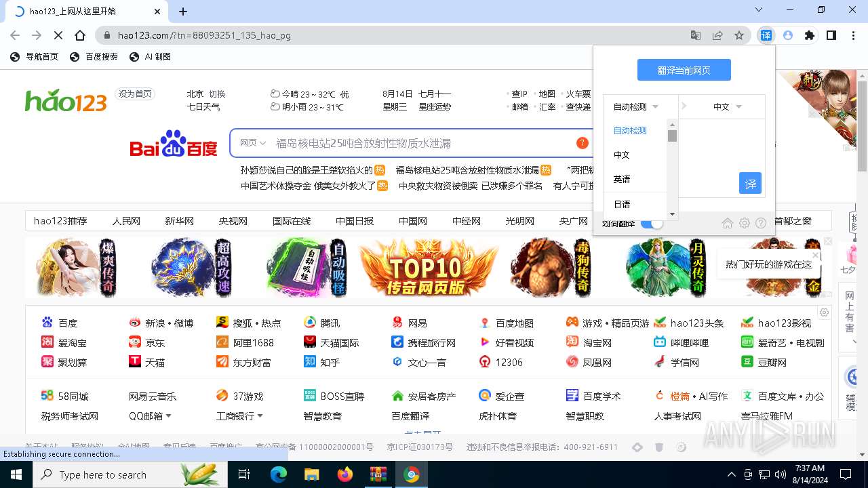Open new tab with plus button

183,11
